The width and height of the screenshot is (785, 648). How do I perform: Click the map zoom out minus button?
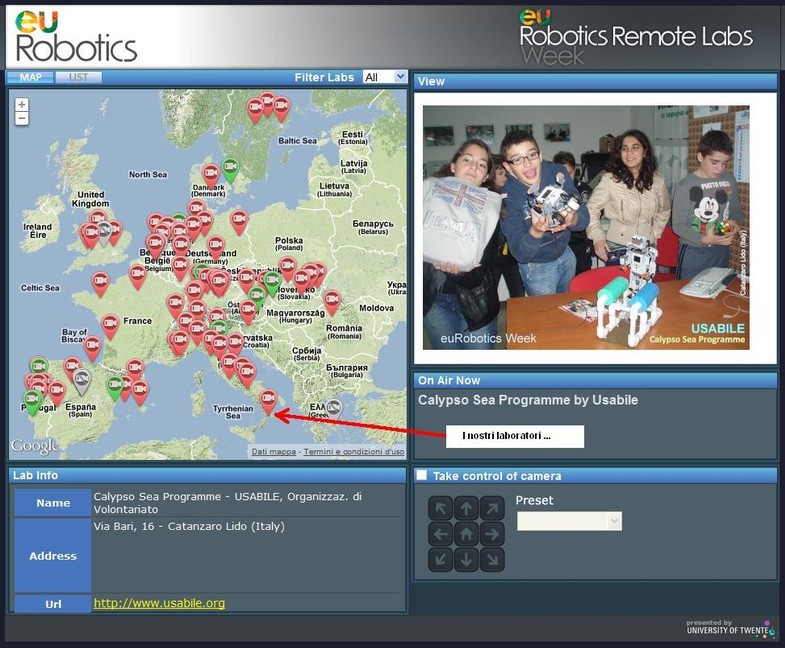22,118
